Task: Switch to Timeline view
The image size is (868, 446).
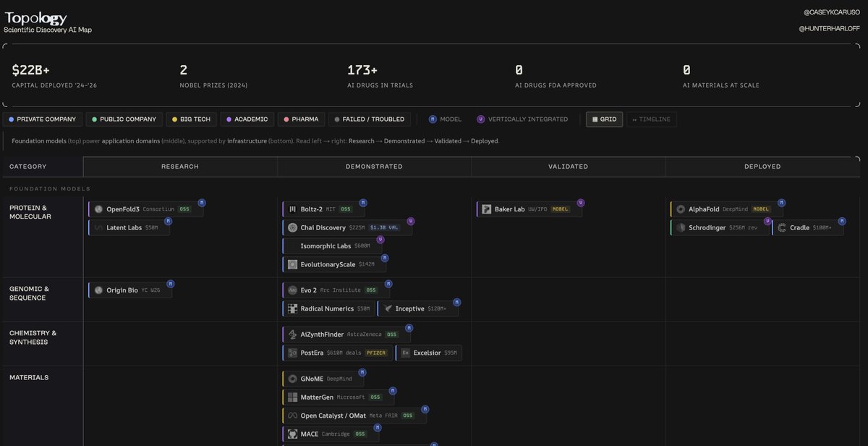Action: click(x=652, y=119)
